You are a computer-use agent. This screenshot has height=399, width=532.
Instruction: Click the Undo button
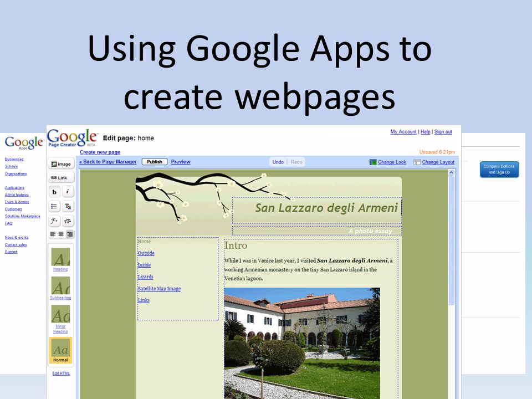coord(278,162)
